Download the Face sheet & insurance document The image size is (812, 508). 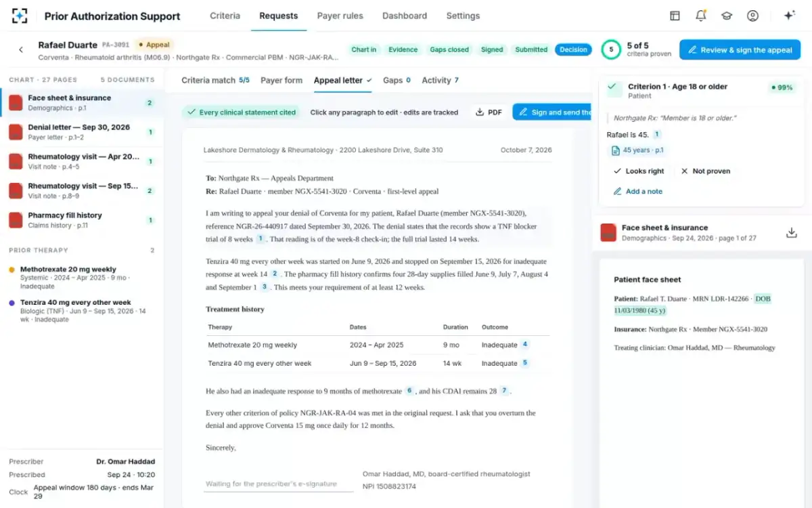click(791, 233)
